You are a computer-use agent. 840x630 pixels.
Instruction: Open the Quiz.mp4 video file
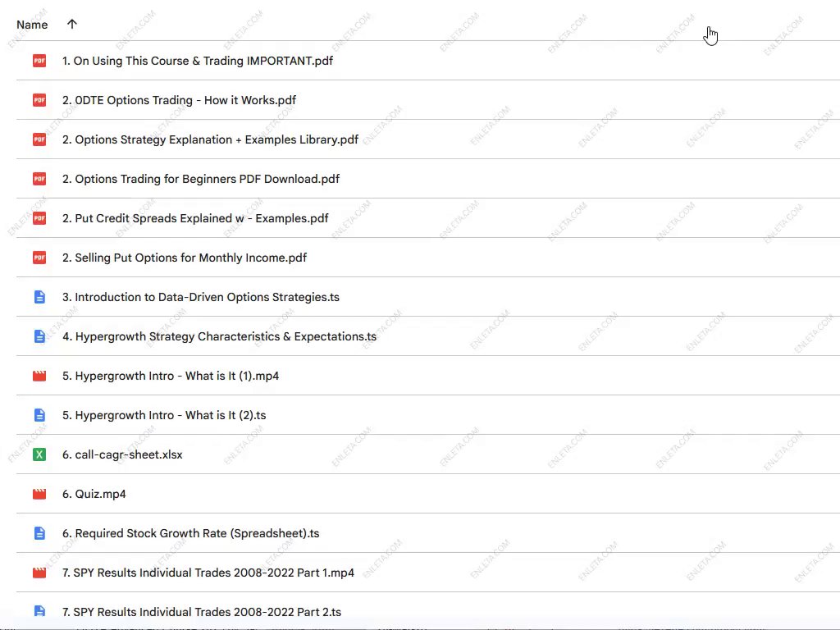click(94, 494)
